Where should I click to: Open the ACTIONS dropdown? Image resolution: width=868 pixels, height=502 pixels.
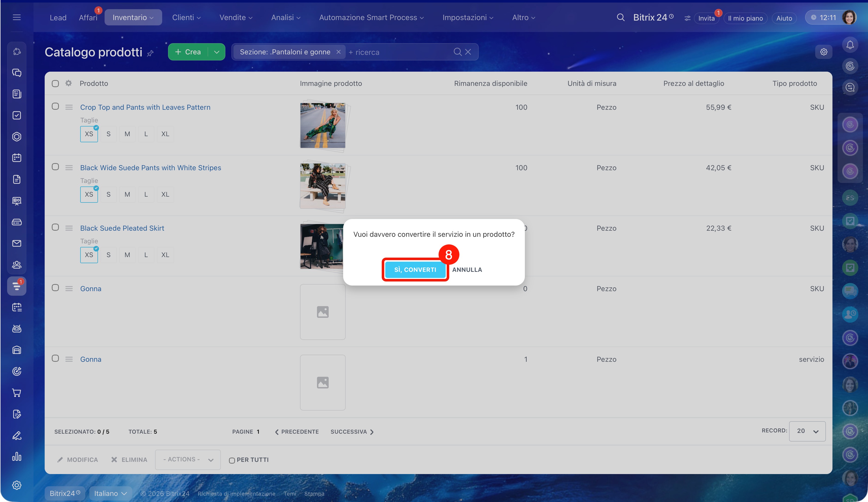pos(188,460)
